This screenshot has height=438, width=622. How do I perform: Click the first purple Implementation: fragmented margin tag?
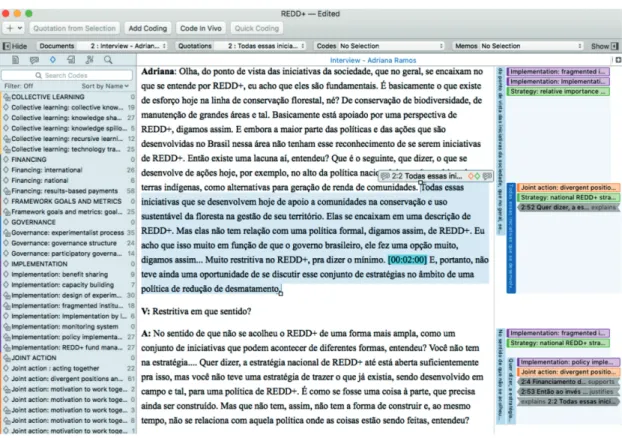point(558,71)
